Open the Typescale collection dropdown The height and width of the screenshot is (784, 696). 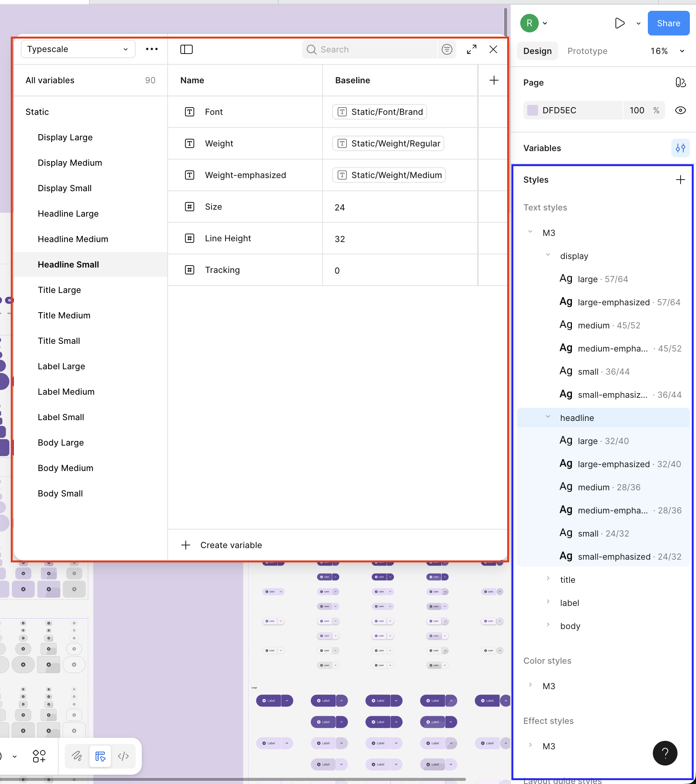tap(78, 49)
